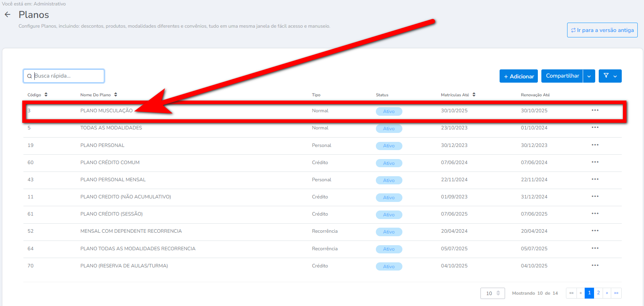Viewport: 644px width, 306px height.
Task: Open three-dots menu for PLANO CRÉDITO COMUM
Action: (595, 162)
